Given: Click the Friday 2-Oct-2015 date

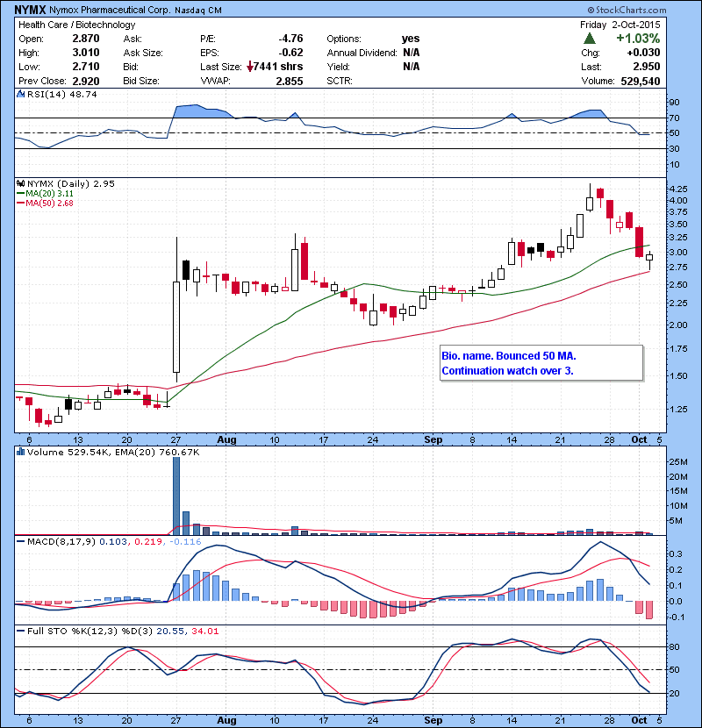Looking at the screenshot, I should (620, 25).
